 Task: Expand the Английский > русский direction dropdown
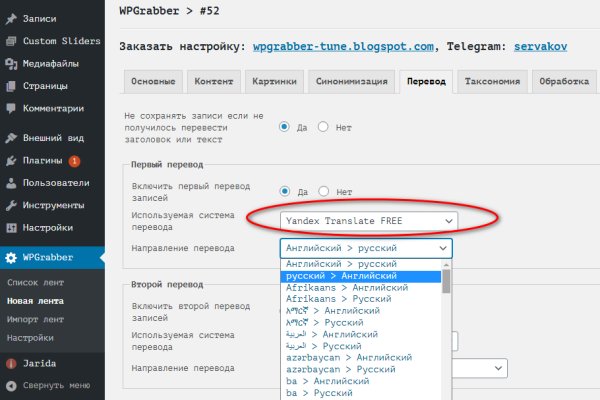click(x=366, y=248)
